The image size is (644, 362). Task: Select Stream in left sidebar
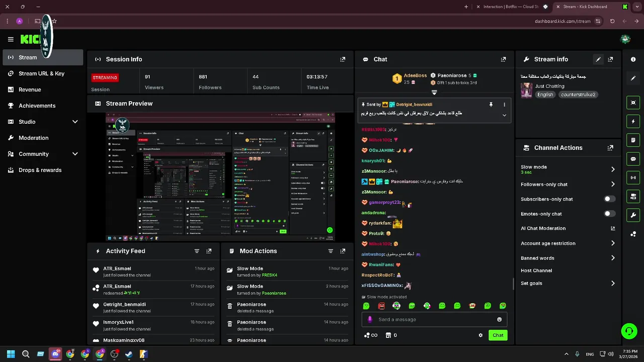[43, 57]
